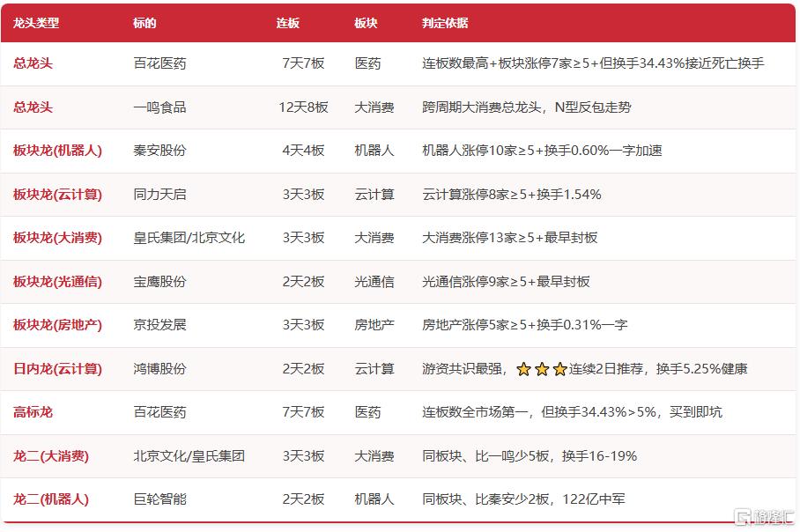Image resolution: width=800 pixels, height=532 pixels.
Task: Select 龙二(大消费) row label
Action: (51, 456)
